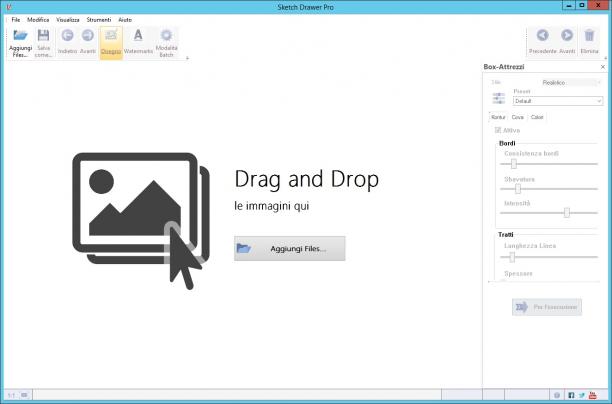Close the Box-Attrezzi panel

click(603, 67)
